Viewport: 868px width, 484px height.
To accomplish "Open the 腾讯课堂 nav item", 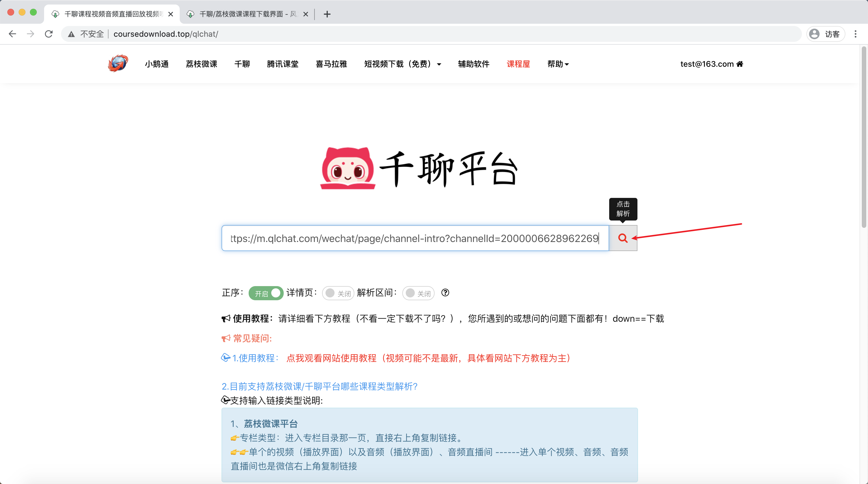I will [x=282, y=64].
